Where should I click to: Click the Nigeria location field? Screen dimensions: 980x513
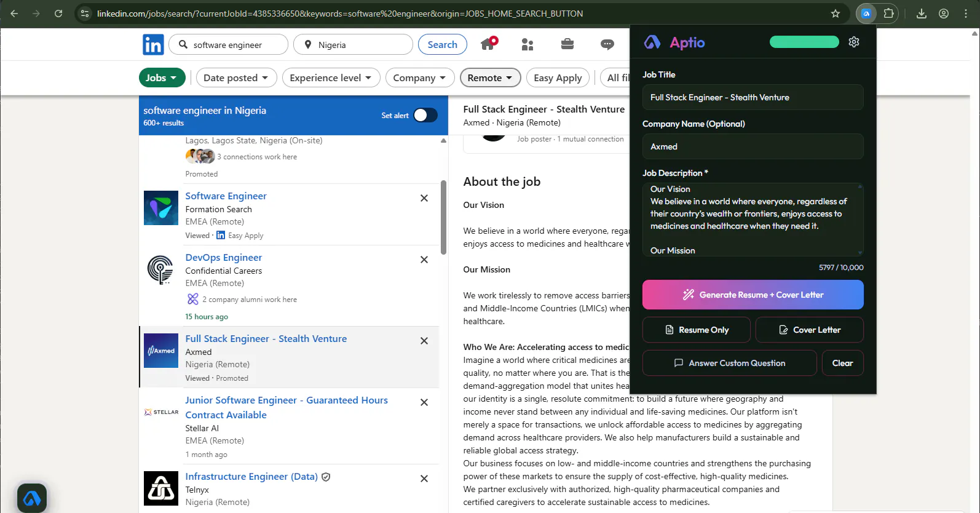click(x=354, y=44)
